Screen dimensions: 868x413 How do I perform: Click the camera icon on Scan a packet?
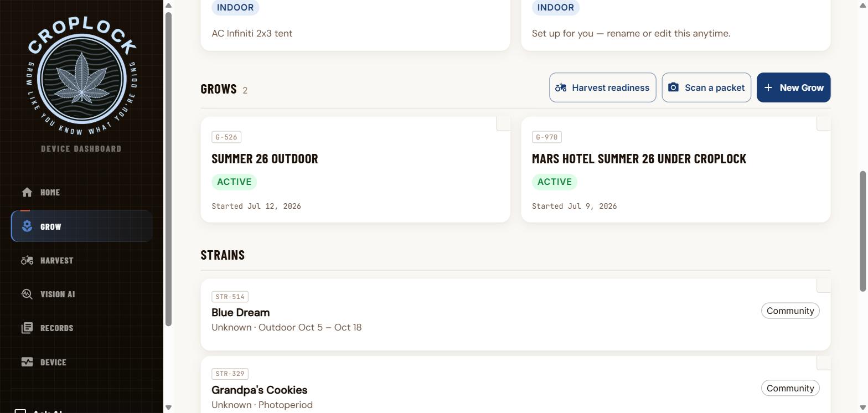673,87
